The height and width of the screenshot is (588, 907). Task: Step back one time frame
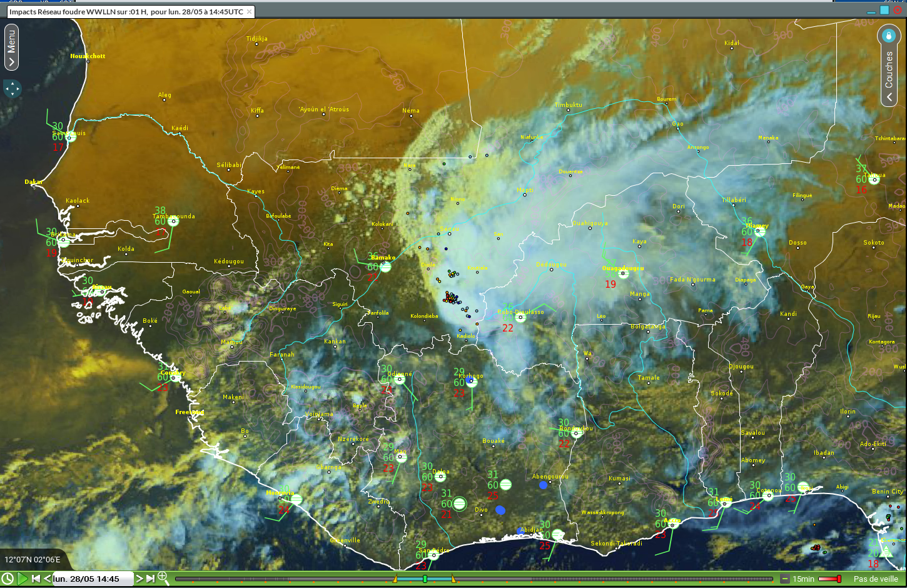[47, 579]
